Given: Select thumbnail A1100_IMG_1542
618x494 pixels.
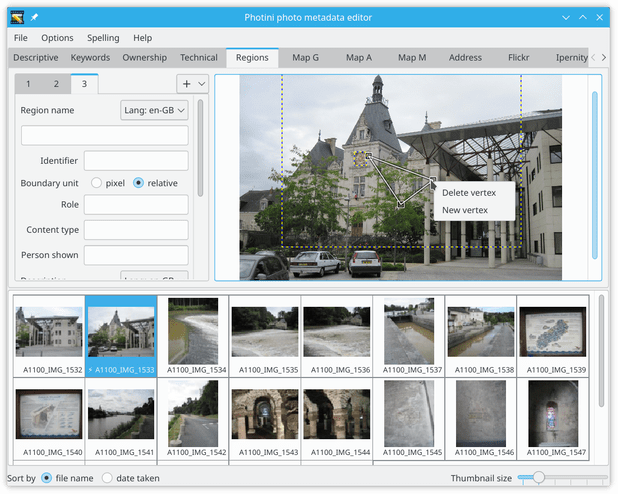Looking at the screenshot, I should pos(193,418).
